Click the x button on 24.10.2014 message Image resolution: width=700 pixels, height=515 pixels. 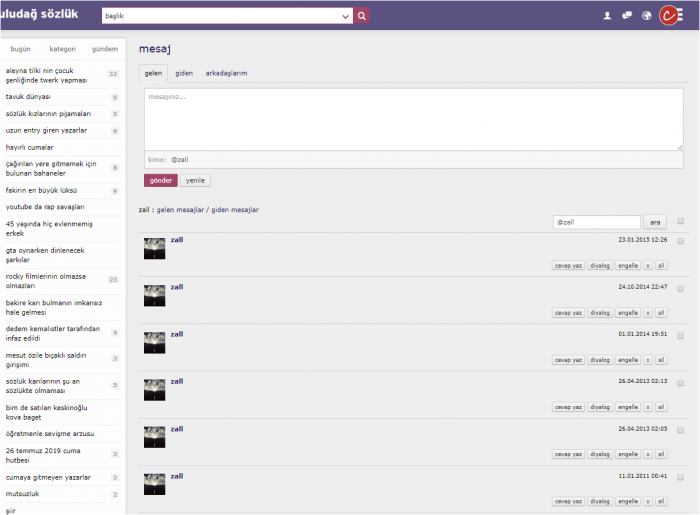(x=647, y=313)
